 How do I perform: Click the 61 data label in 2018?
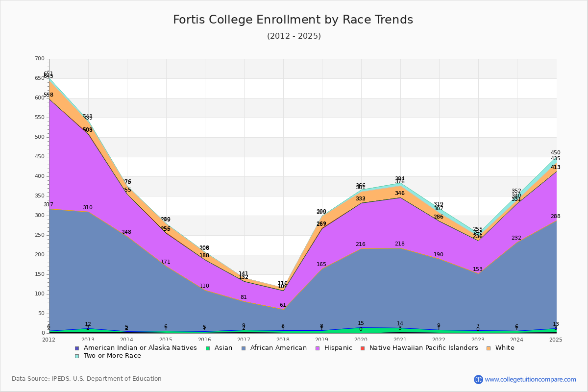click(x=283, y=305)
